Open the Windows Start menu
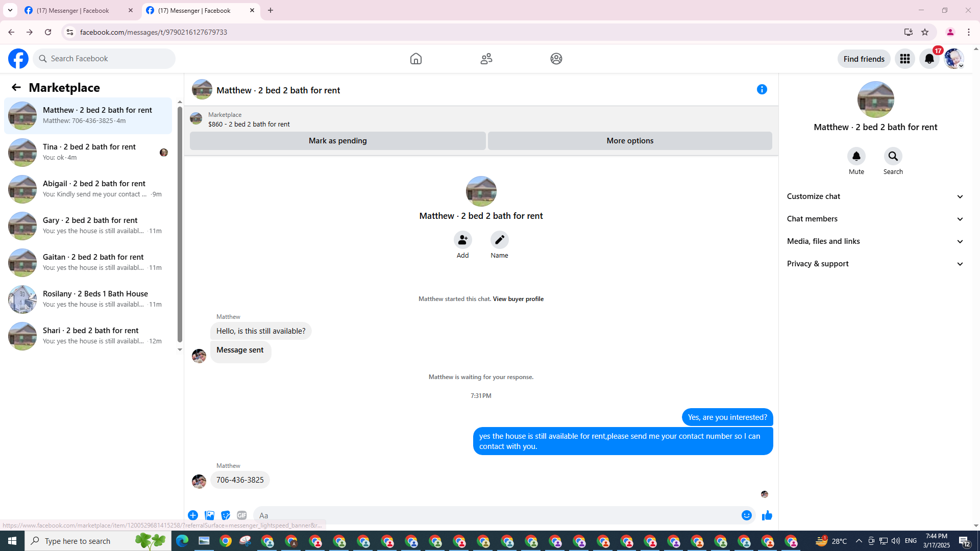This screenshot has width=980, height=551. pos(12,541)
